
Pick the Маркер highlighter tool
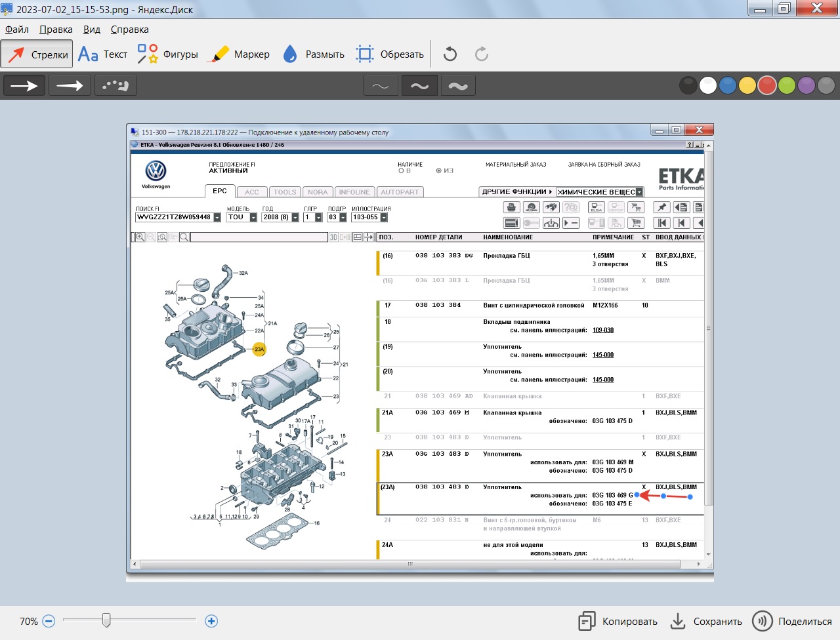point(238,54)
